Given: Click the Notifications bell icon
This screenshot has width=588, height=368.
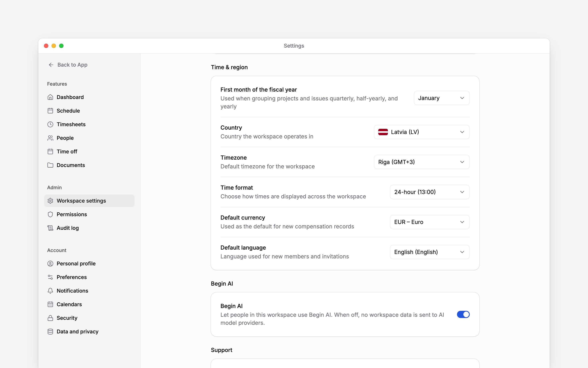Looking at the screenshot, I should point(50,291).
